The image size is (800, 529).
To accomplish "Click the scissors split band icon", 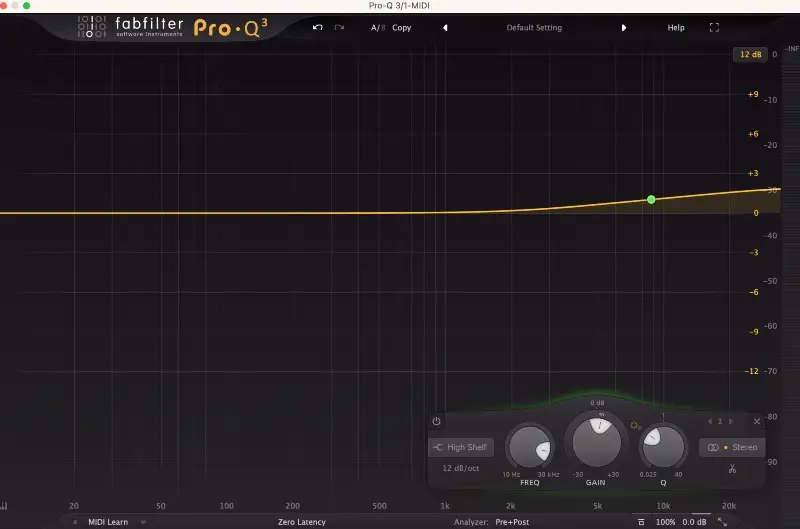I will click(x=732, y=469).
